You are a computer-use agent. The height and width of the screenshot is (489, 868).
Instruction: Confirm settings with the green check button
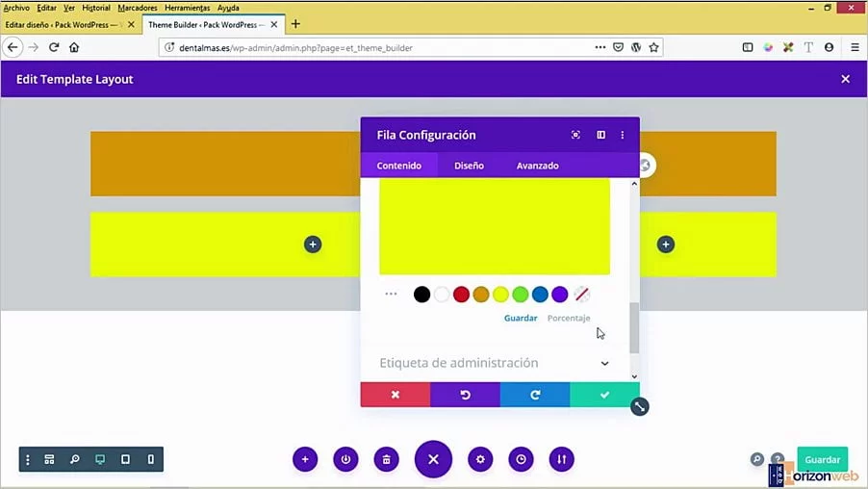(604, 395)
